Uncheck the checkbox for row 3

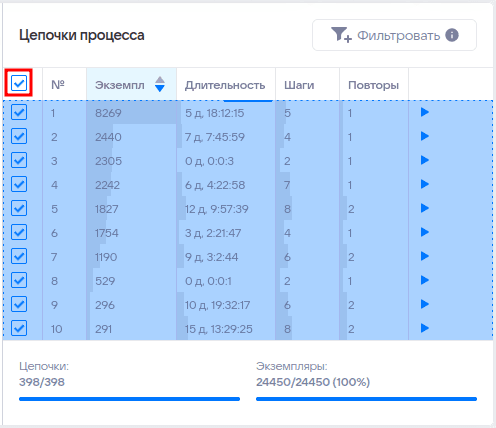point(19,160)
